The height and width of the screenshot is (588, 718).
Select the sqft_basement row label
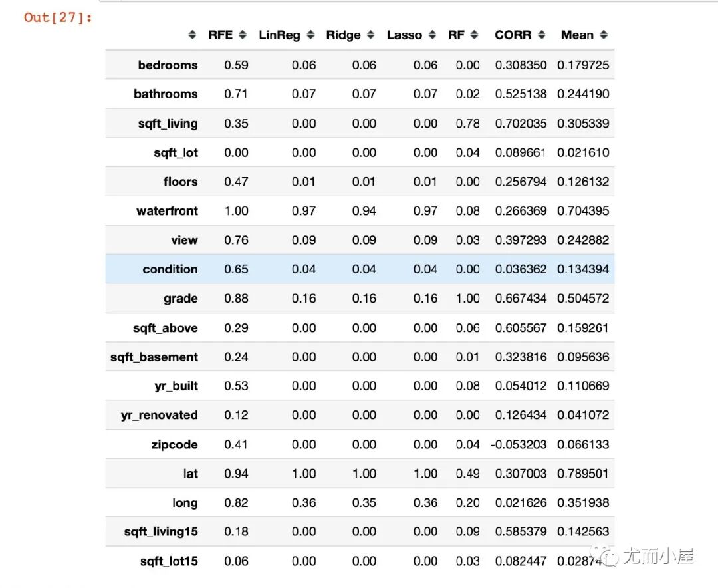154,357
